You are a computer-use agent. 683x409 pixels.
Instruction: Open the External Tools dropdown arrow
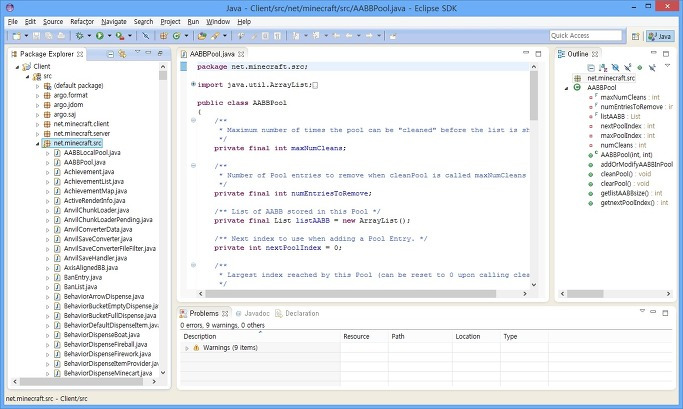(130, 36)
